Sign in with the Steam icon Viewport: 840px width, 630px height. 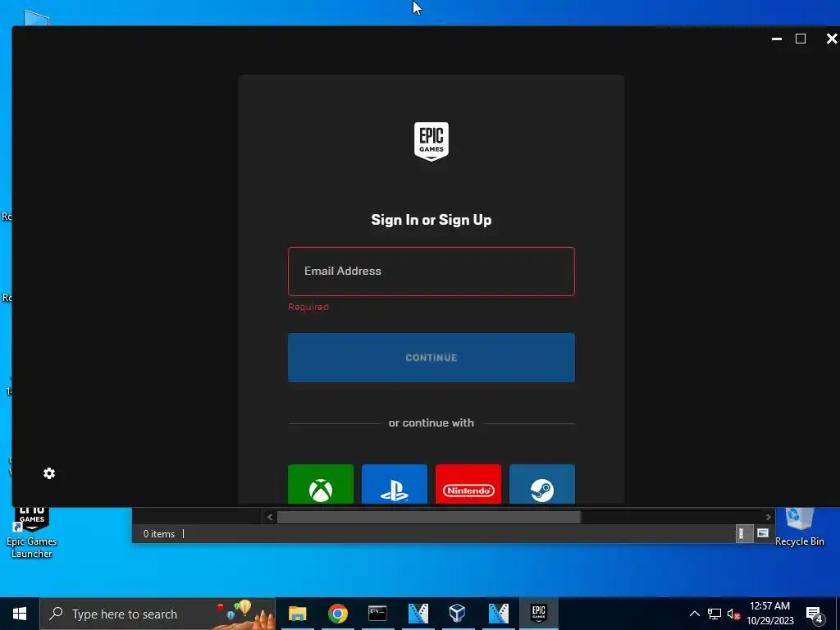tap(542, 484)
